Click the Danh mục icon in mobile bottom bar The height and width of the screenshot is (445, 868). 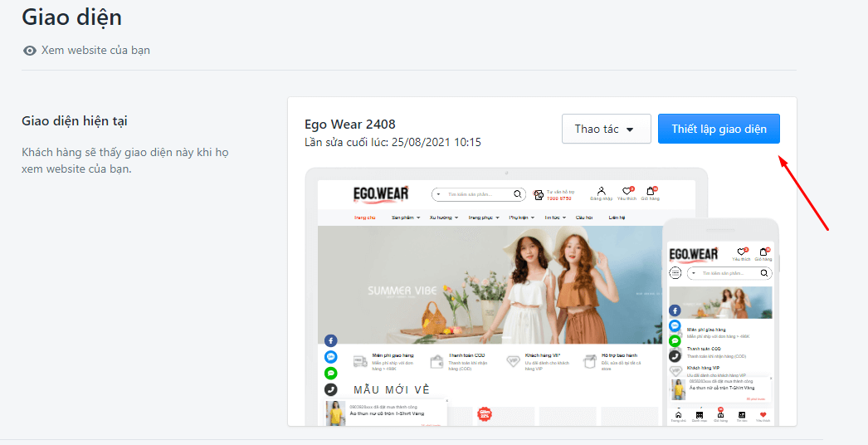pos(700,415)
